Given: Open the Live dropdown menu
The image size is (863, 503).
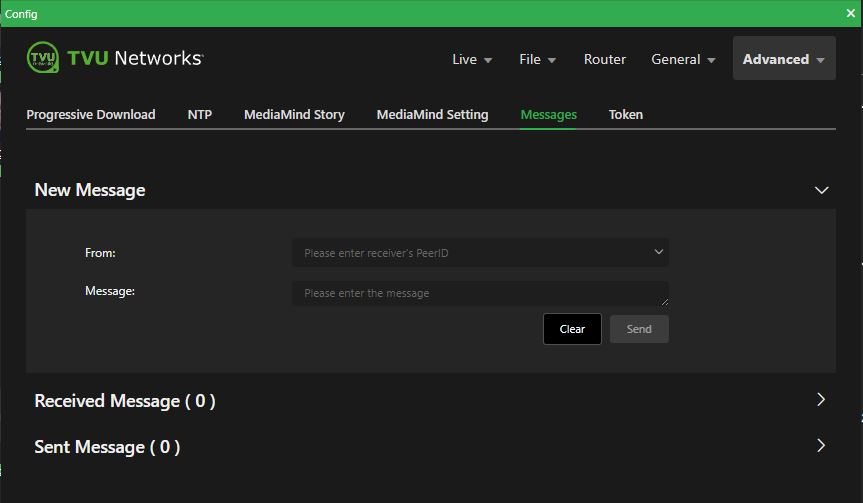Looking at the screenshot, I should point(472,59).
